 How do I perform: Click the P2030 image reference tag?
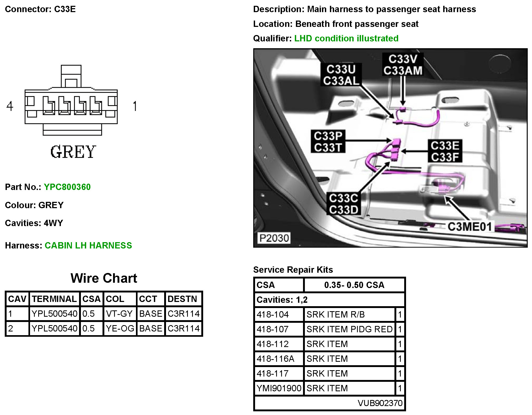click(274, 238)
